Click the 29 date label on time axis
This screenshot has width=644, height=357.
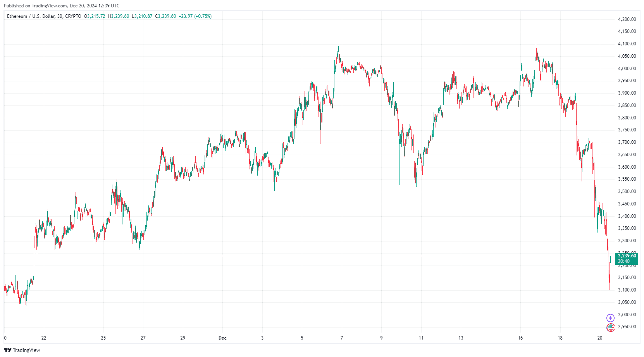183,338
